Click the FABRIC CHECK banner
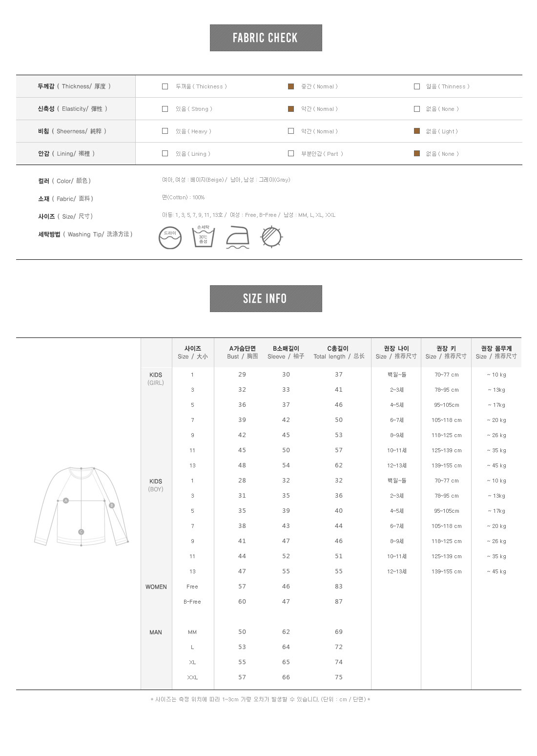537x756 pixels. click(x=266, y=38)
